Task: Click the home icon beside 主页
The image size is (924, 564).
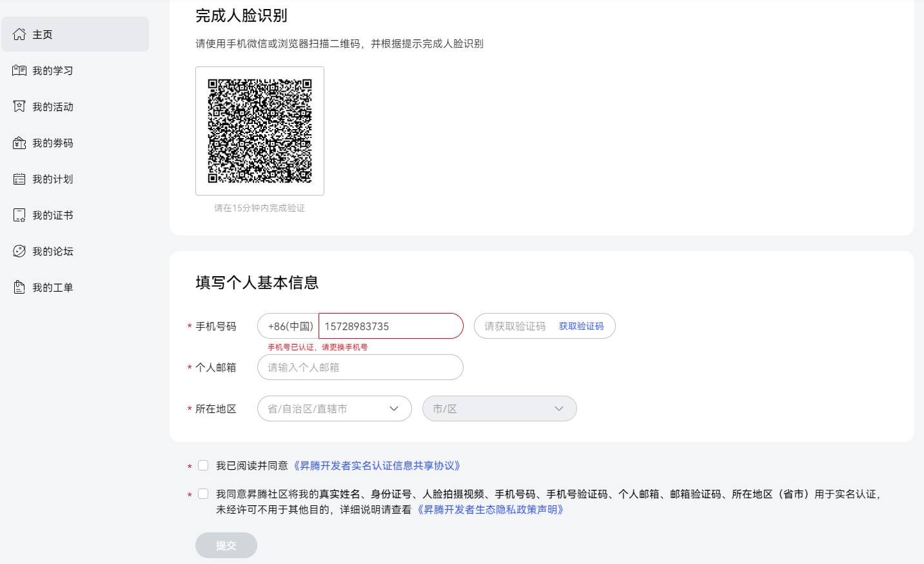Action: 19,34
